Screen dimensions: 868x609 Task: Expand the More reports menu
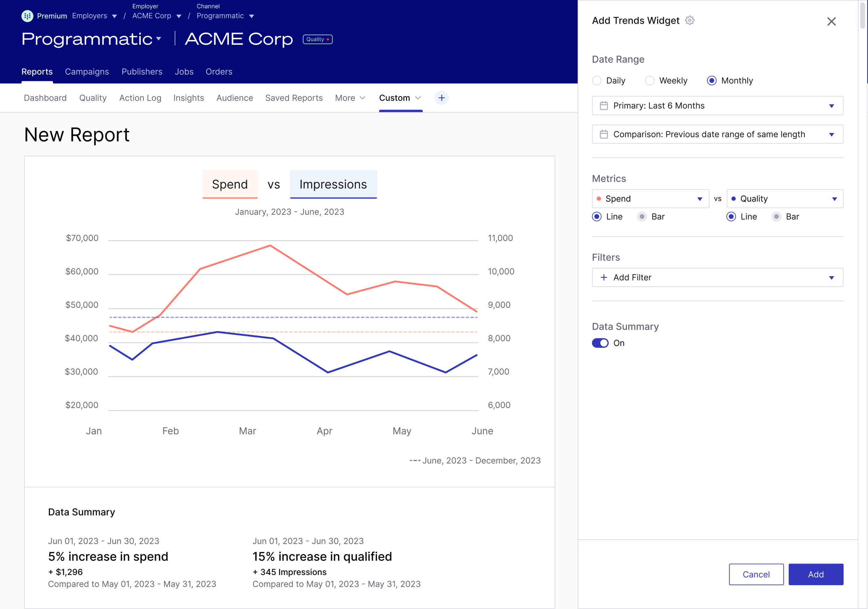(x=350, y=98)
